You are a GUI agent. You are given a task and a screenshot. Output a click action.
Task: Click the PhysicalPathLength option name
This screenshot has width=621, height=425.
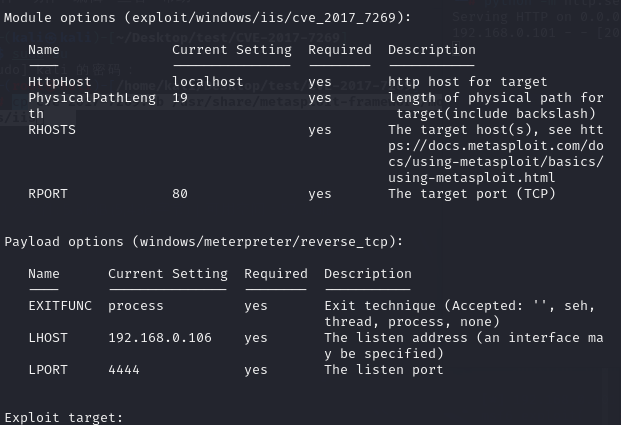pos(92,98)
